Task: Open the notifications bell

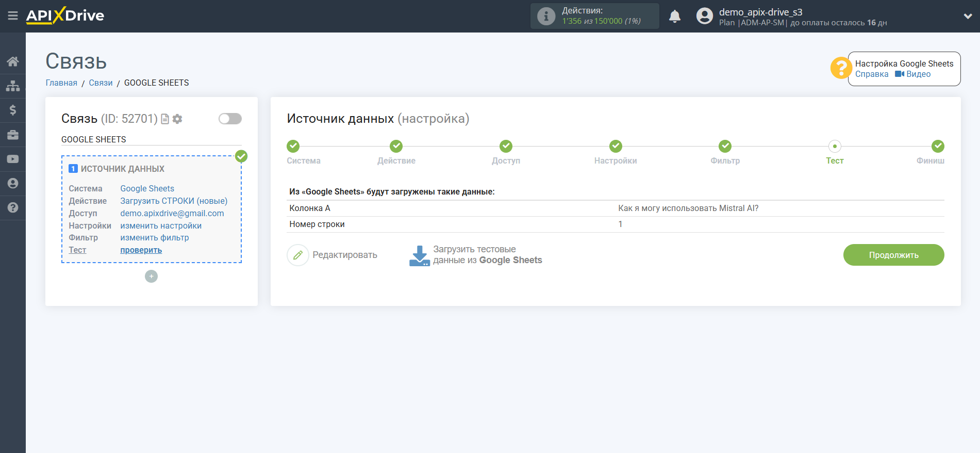Action: [x=675, y=17]
